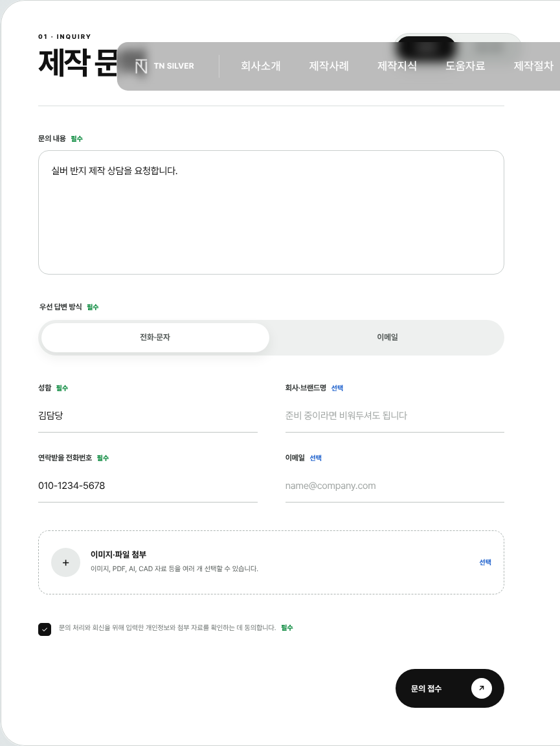
Task: Click the TN SILVER logo icon
Action: pos(141,66)
